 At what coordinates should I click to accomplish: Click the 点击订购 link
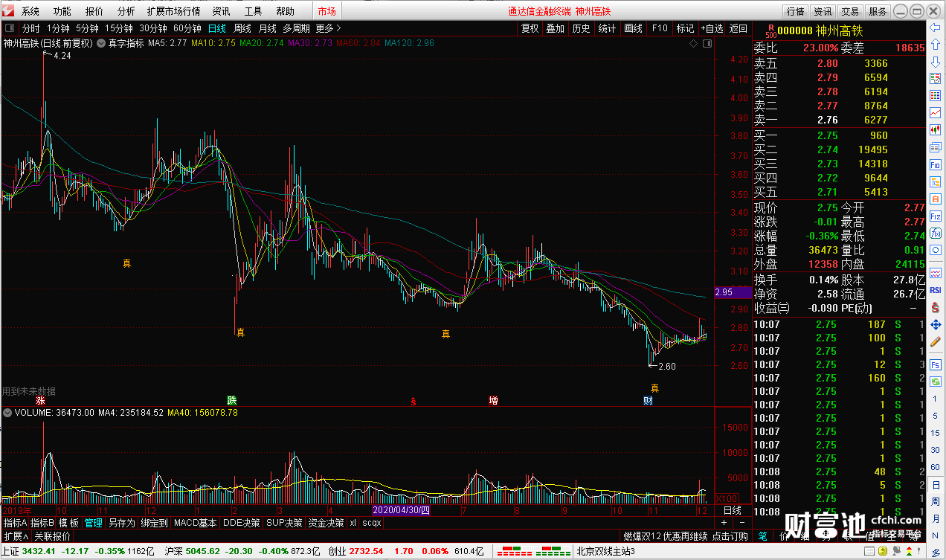point(730,536)
